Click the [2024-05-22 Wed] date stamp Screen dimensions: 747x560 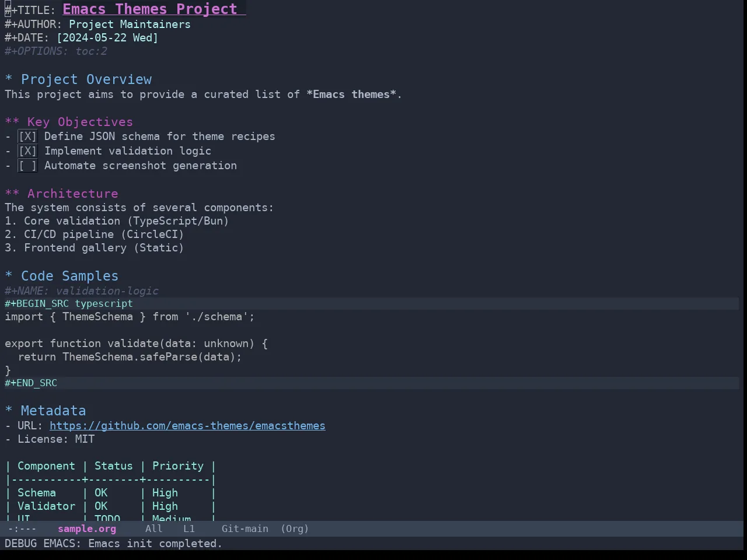click(x=107, y=38)
